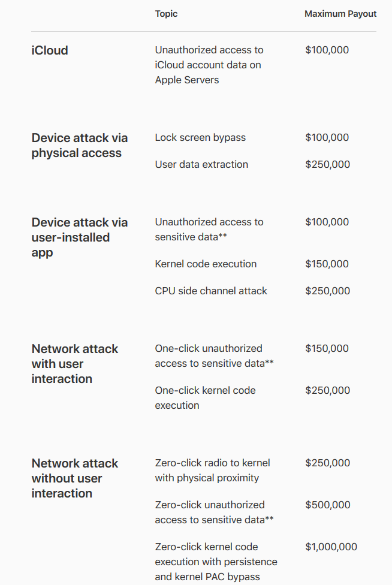392x585 pixels.
Task: Click the iCloud $100,000 payout value
Action: tap(327, 50)
